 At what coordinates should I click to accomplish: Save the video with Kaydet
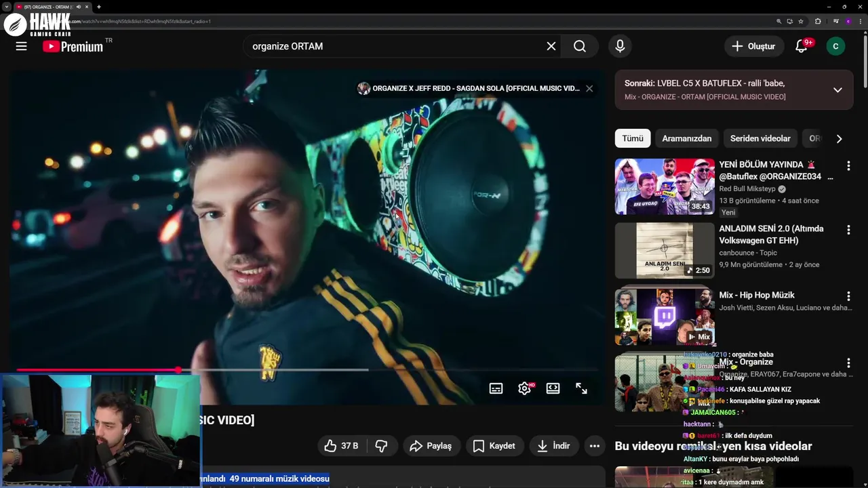click(494, 446)
